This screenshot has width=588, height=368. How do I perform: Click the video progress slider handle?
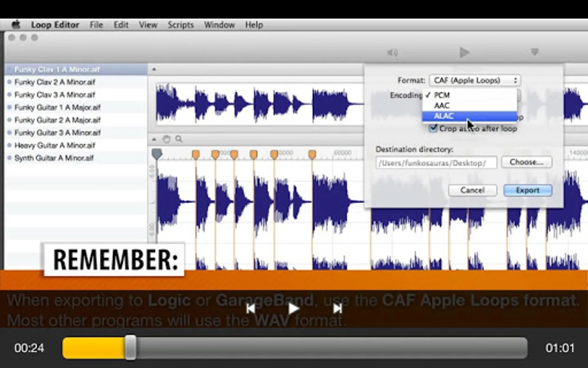pyautogui.click(x=131, y=348)
